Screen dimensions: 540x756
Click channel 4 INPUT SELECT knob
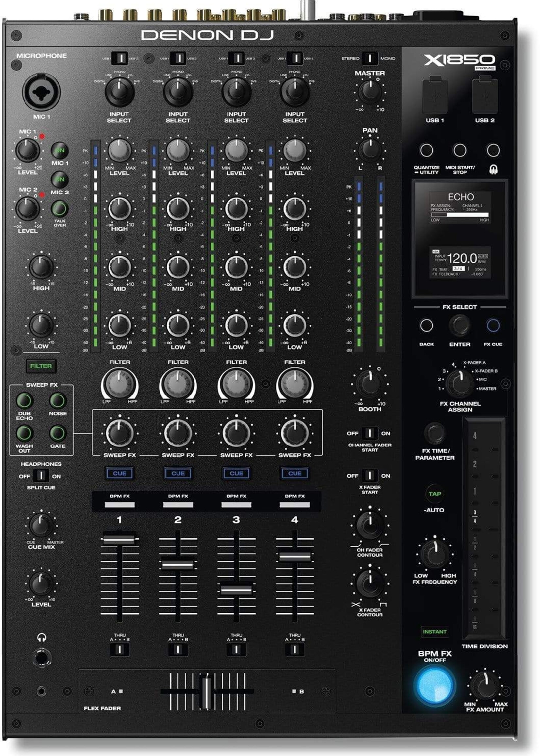pyautogui.click(x=295, y=92)
